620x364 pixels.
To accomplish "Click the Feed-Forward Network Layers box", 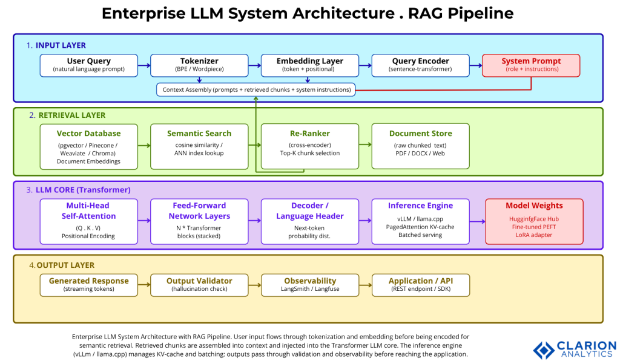I will coord(199,221).
